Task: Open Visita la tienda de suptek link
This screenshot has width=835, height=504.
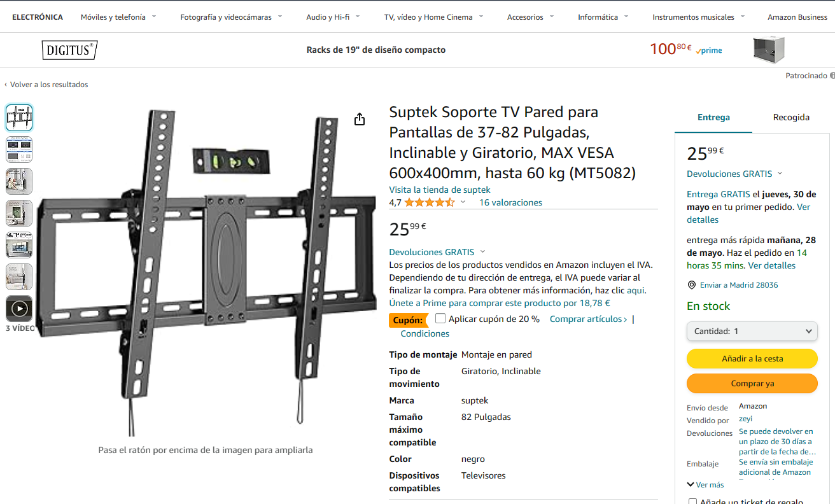Action: coord(440,190)
